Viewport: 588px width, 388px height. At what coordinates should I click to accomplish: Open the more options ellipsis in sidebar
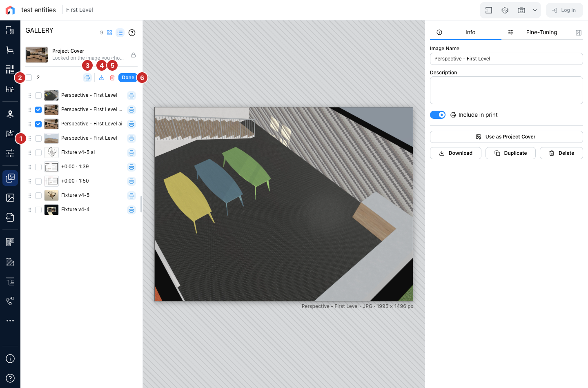[x=10, y=321]
